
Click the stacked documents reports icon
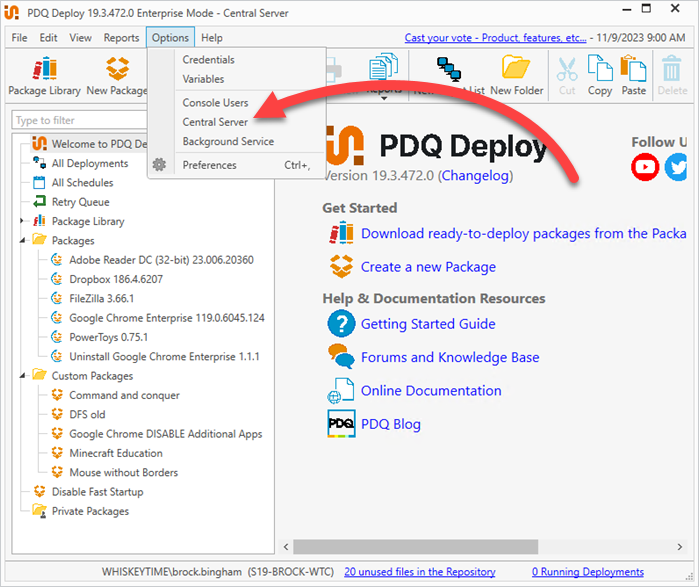(383, 67)
